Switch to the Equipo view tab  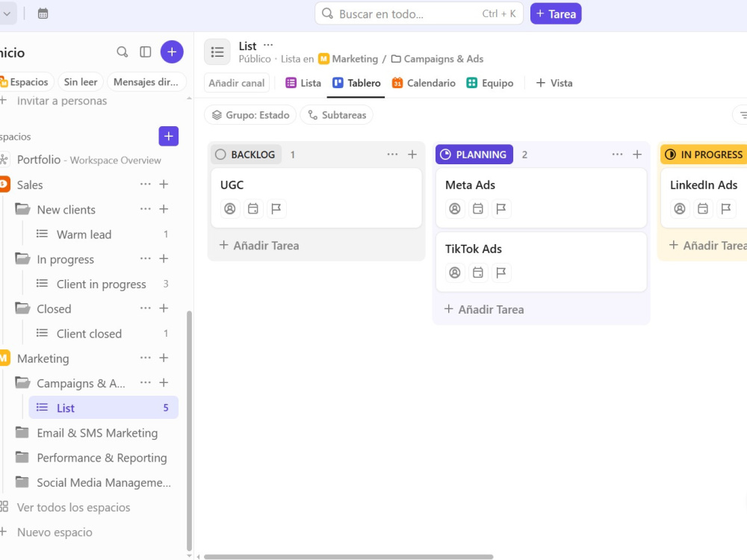(490, 83)
